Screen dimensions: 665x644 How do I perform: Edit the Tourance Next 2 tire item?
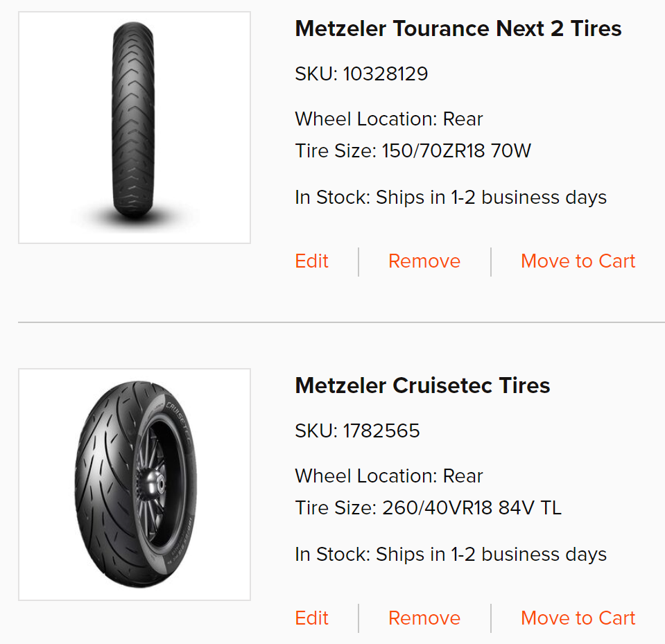(x=311, y=261)
